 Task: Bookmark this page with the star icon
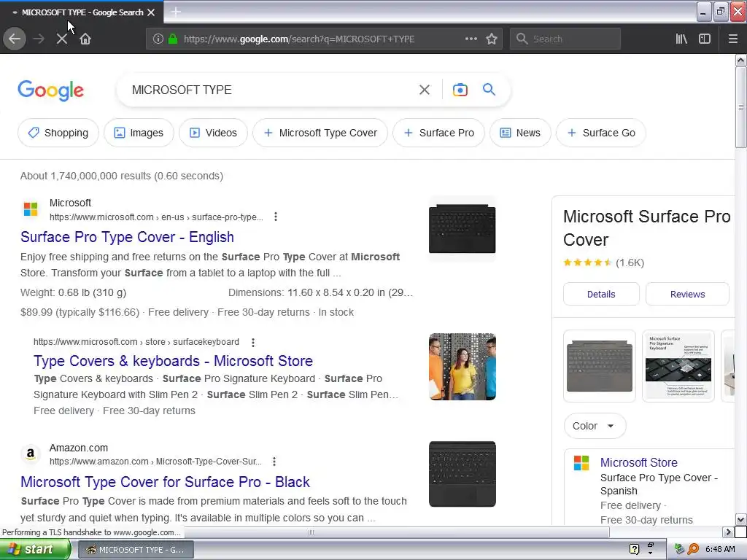[x=492, y=39]
